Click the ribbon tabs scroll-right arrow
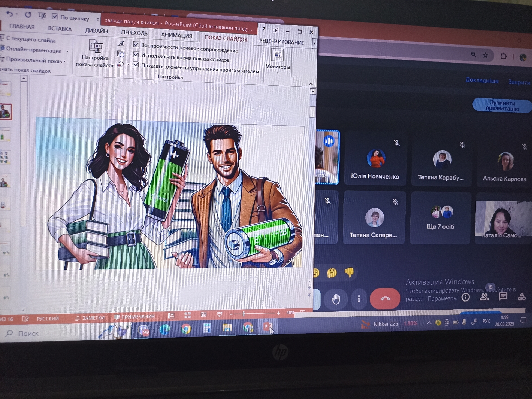 click(x=314, y=43)
